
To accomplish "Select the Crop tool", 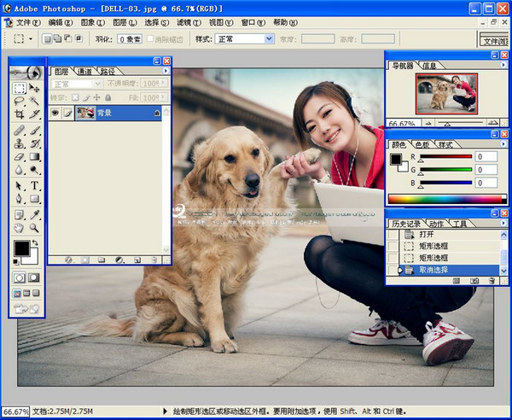I will [x=19, y=114].
